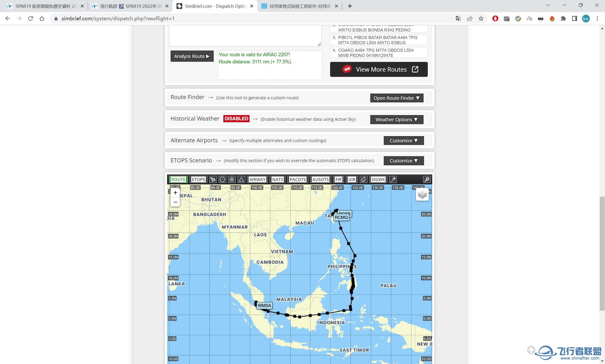Viewport: 605px width, 364px height.
Task: Toggle the PACOTS tracks overlay
Action: point(298,179)
